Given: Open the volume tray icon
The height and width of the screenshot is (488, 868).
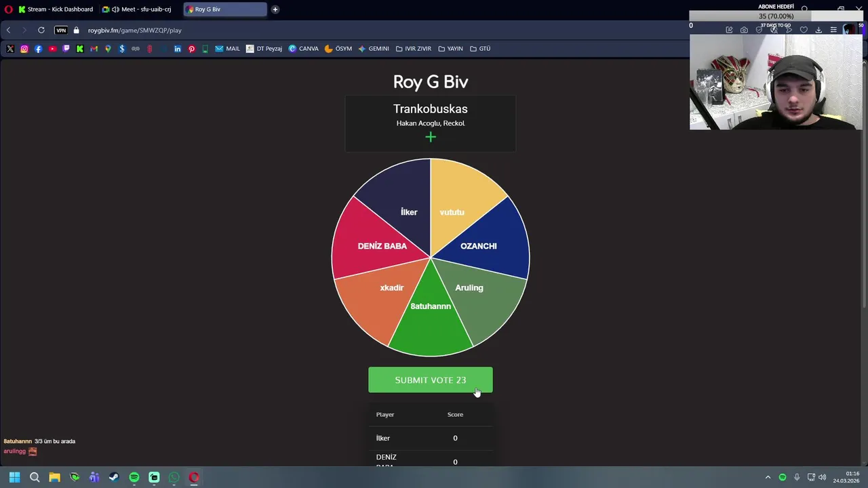Looking at the screenshot, I should point(823,477).
